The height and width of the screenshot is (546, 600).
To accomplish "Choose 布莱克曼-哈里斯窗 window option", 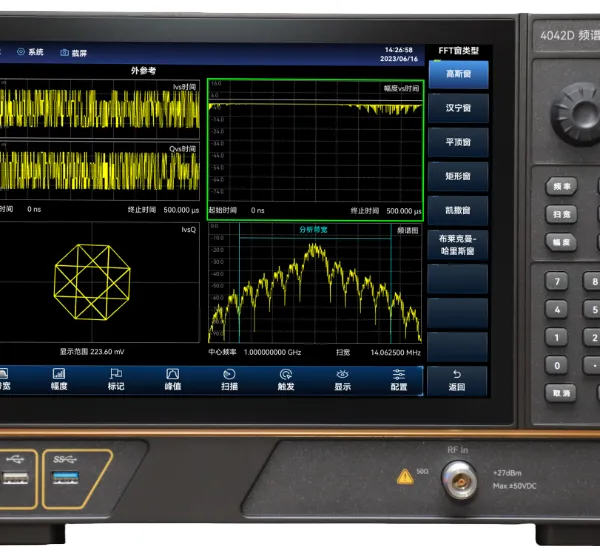I will coord(458,245).
